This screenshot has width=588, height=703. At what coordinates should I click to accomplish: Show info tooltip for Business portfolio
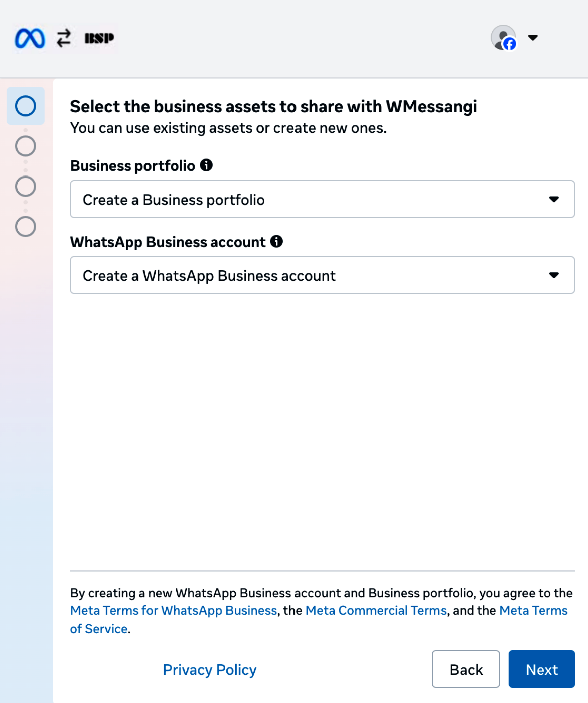206,165
